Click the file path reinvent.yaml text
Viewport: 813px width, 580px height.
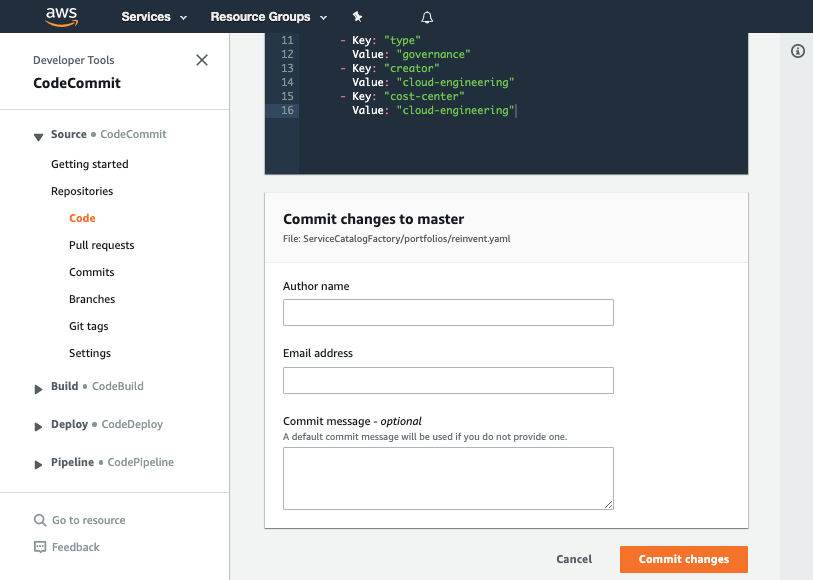[406, 239]
